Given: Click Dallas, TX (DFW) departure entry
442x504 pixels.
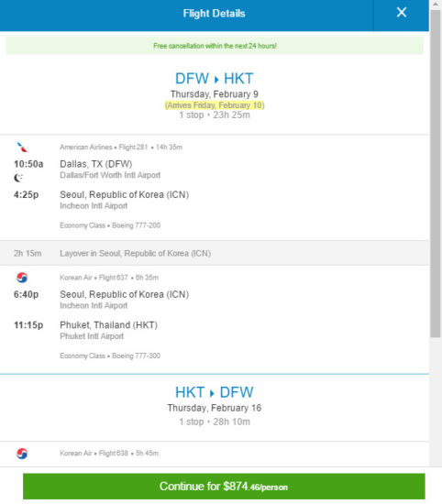Looking at the screenshot, I should pos(96,164).
